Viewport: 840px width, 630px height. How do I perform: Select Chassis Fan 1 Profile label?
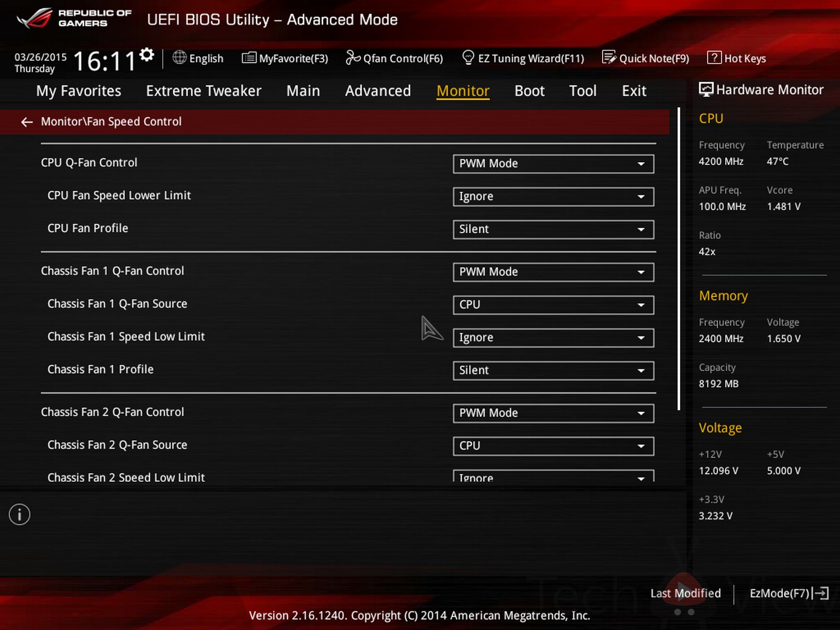click(x=100, y=369)
